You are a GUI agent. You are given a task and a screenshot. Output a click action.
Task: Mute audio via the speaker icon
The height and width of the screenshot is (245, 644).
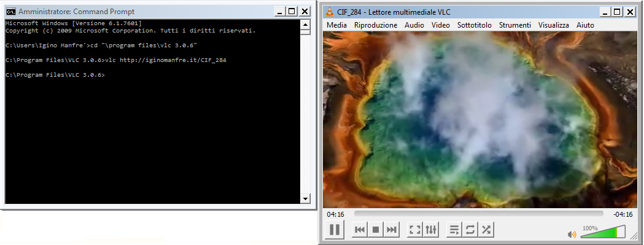point(572,235)
